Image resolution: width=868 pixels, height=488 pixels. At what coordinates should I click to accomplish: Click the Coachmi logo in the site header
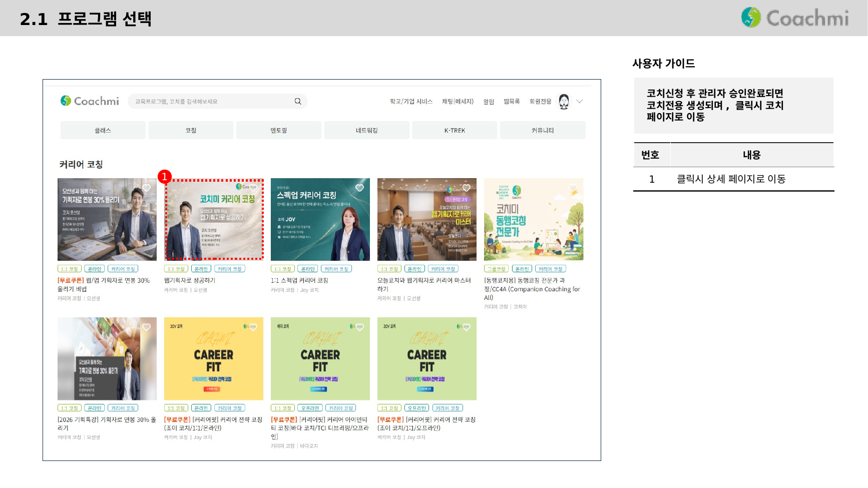point(90,101)
